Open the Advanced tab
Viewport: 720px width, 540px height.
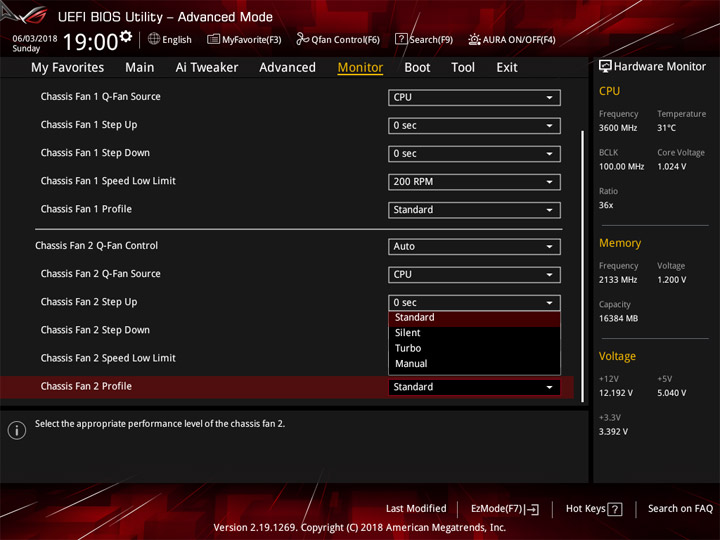[x=287, y=68]
